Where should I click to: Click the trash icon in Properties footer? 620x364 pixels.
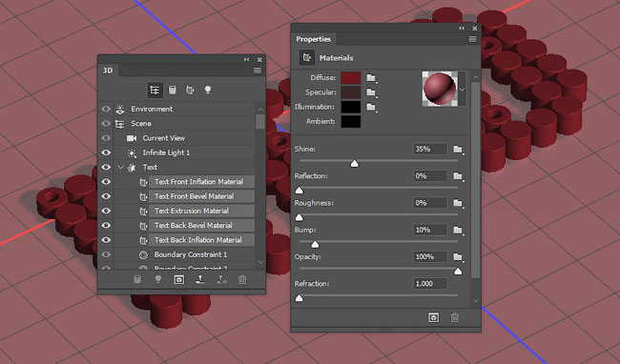tap(455, 317)
